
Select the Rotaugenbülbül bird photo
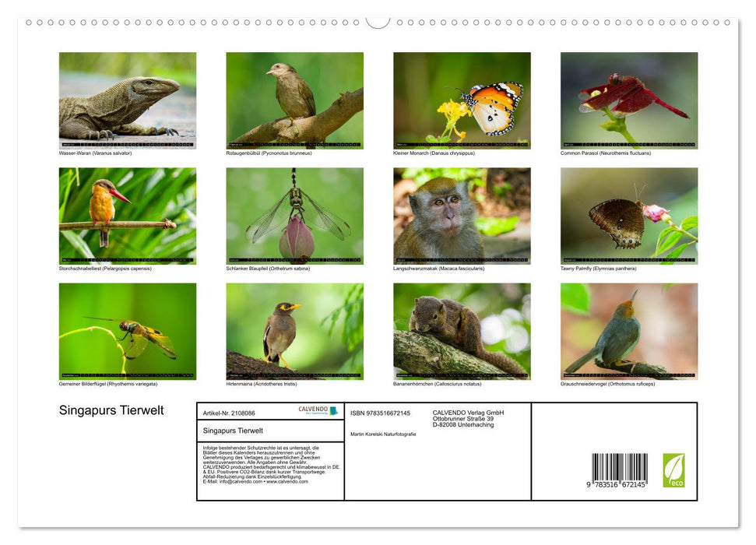[294, 97]
